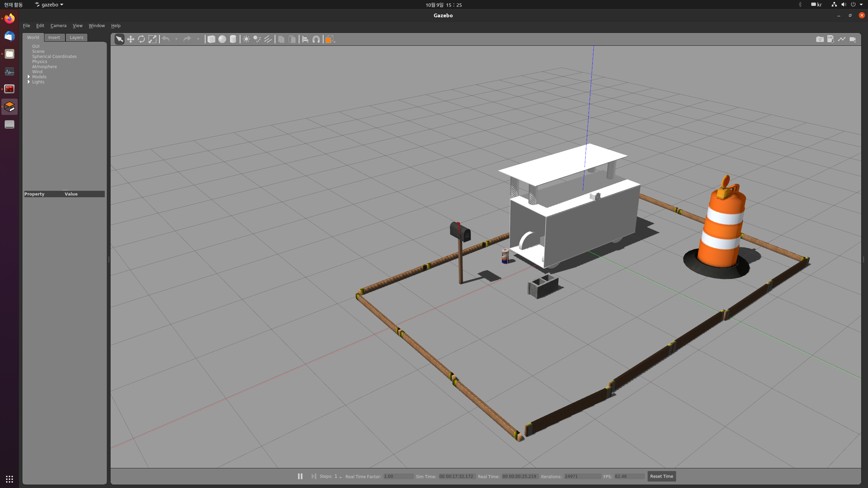Open Firefox from the Ubuntu dock
868x488 pixels.
tap(9, 19)
